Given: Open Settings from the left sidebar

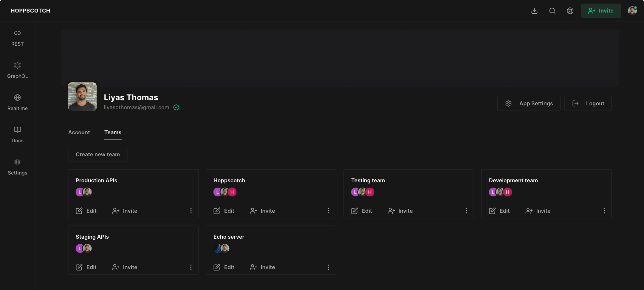Looking at the screenshot, I should [x=17, y=167].
